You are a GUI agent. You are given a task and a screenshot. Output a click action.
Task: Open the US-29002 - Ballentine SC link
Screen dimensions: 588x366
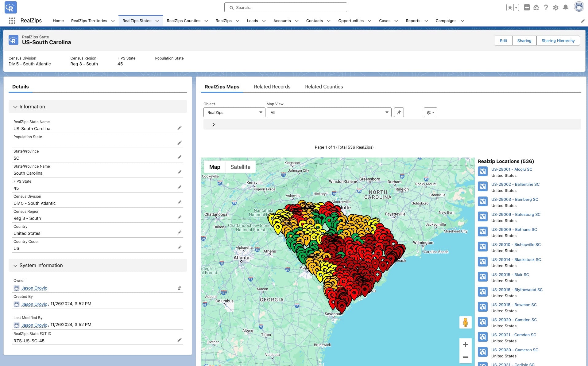[x=515, y=184]
